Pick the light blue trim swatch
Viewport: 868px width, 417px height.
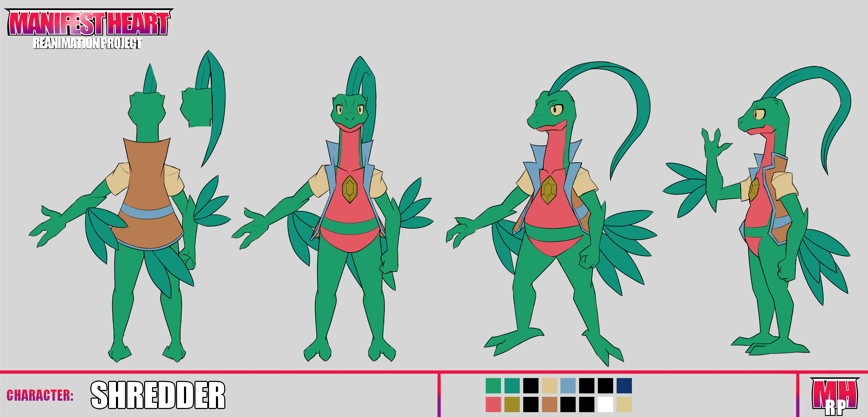click(568, 386)
